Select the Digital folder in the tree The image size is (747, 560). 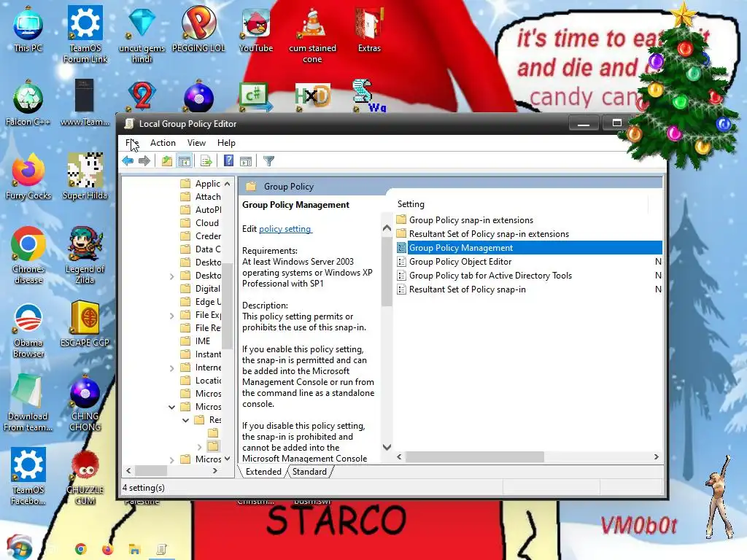tap(207, 289)
